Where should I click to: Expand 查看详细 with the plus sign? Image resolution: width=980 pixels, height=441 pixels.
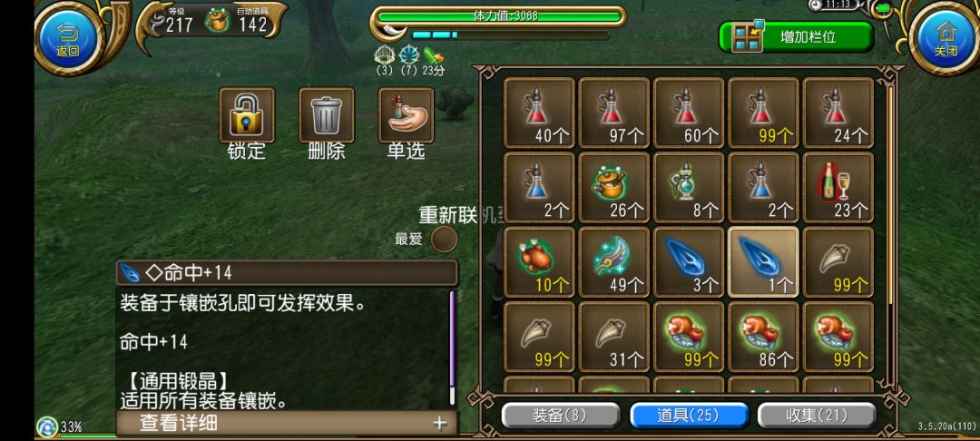440,424
